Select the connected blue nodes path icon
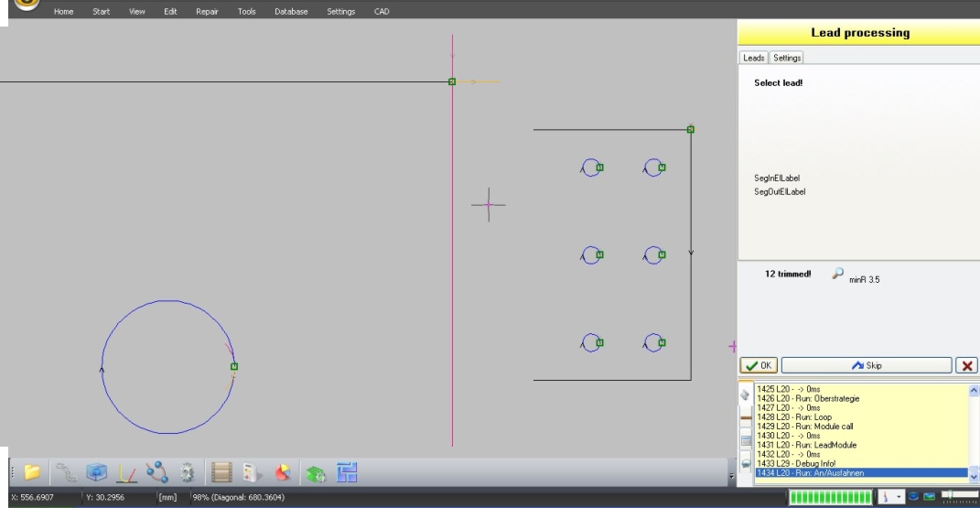 coord(156,472)
